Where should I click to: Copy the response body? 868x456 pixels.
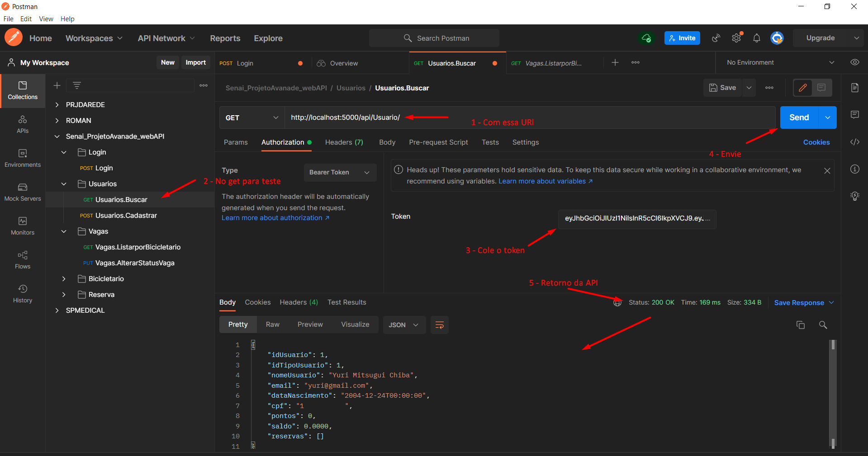click(x=801, y=324)
